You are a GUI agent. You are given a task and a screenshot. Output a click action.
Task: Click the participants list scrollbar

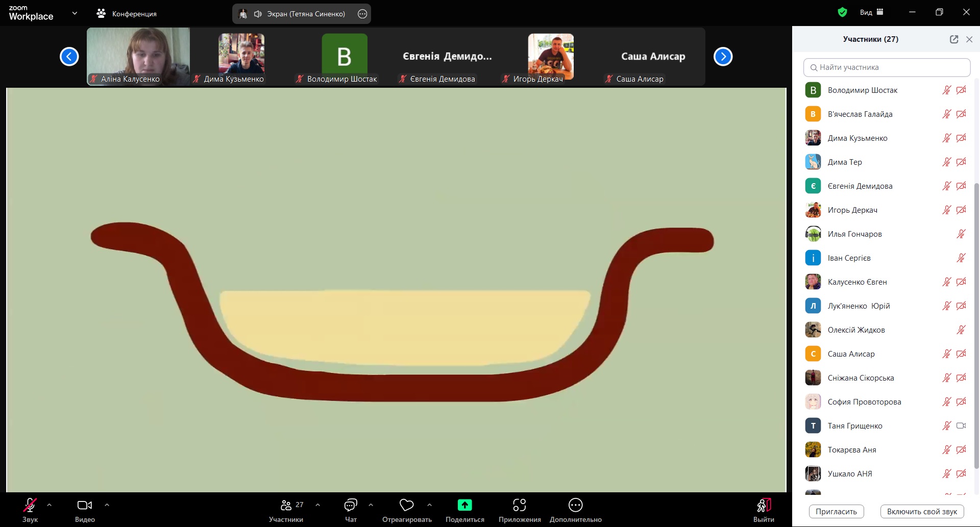coord(977,327)
